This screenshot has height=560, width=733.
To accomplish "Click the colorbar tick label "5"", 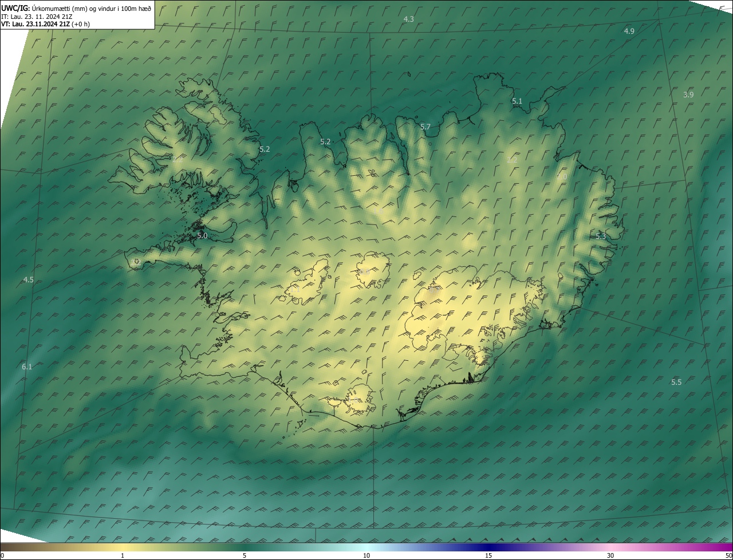I will tap(245, 555).
